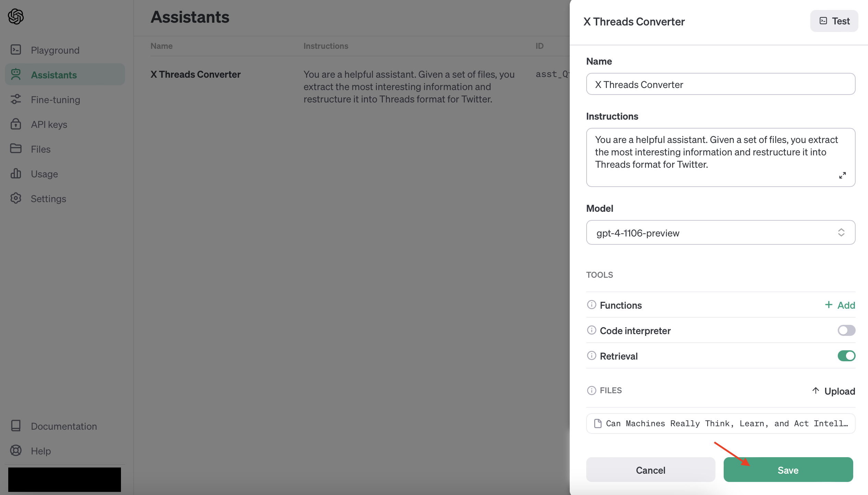Click the API keys lock icon
The image size is (868, 495).
[16, 124]
